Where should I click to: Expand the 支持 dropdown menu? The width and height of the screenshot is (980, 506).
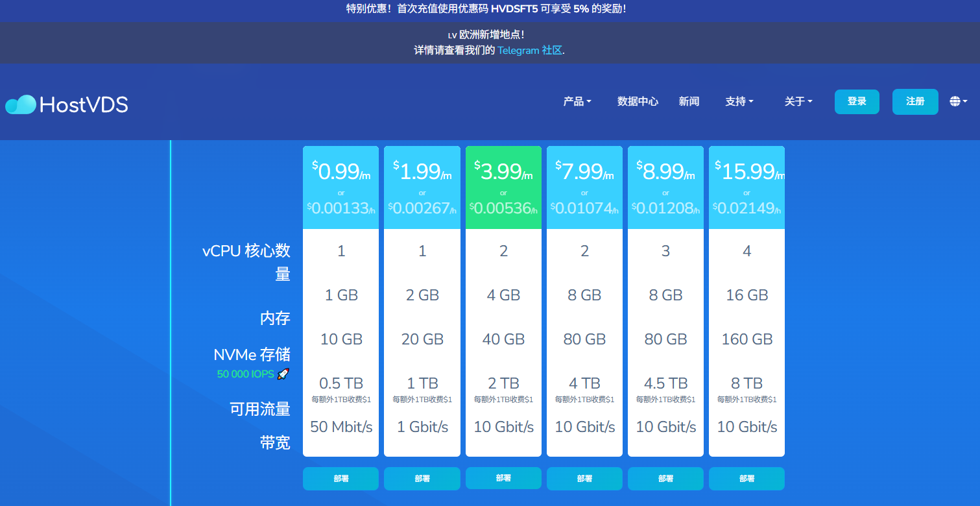click(739, 101)
